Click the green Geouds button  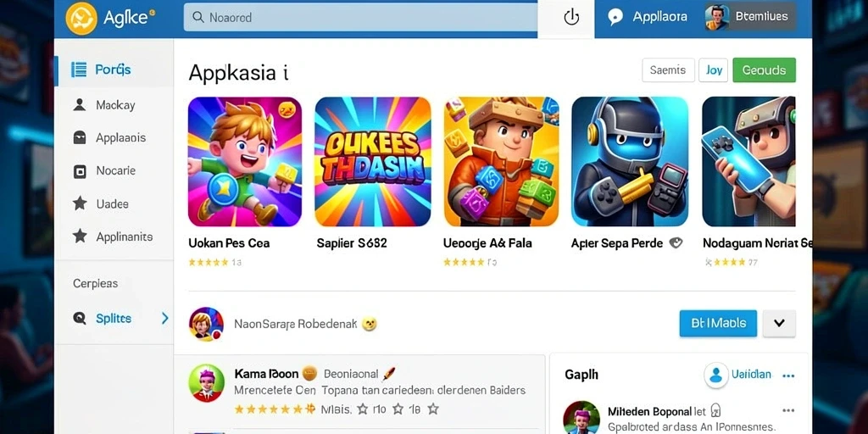click(764, 70)
